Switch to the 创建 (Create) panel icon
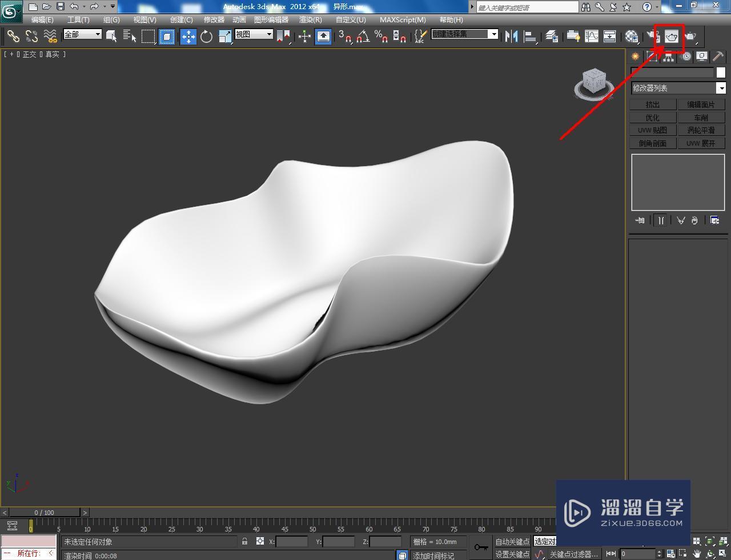Screen dimensions: 731x560 pyautogui.click(x=634, y=56)
